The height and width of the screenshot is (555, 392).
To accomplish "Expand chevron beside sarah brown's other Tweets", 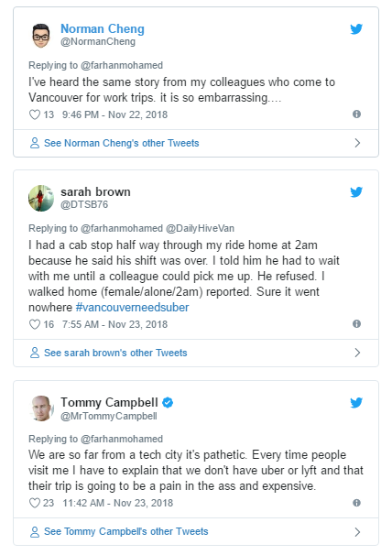I will point(357,353).
